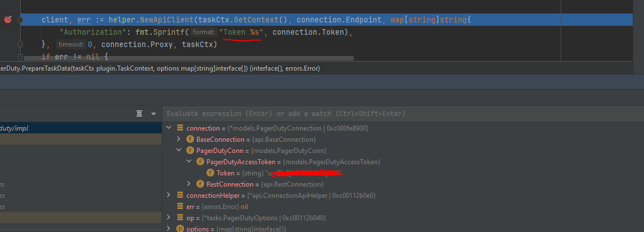
Task: Click the PagerDutyAccessToken field icon
Action: [x=200, y=161]
